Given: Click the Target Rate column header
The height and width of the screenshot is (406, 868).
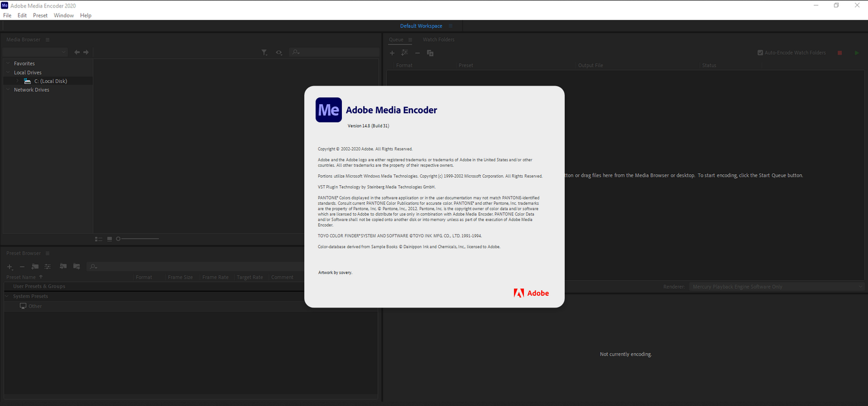Looking at the screenshot, I should tap(250, 277).
